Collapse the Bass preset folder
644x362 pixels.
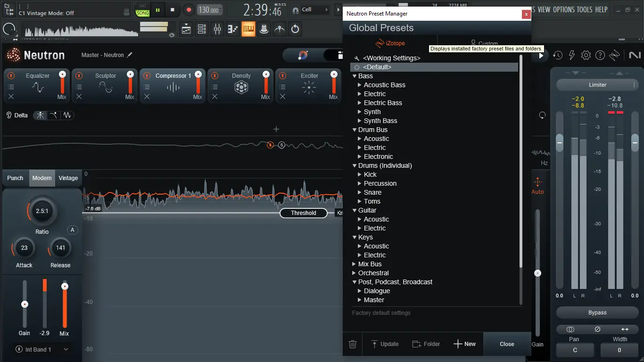355,76
